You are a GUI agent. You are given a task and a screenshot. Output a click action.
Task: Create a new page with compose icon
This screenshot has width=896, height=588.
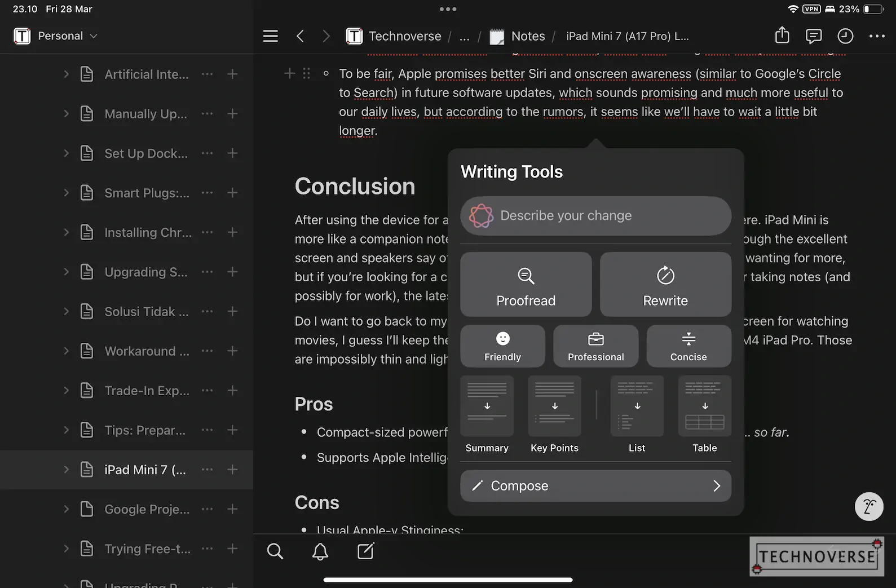366,551
